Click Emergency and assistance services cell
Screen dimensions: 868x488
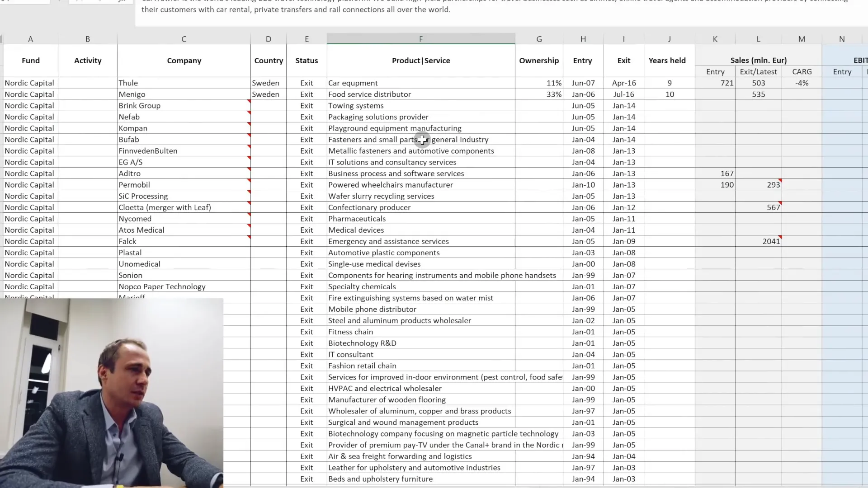[421, 241]
